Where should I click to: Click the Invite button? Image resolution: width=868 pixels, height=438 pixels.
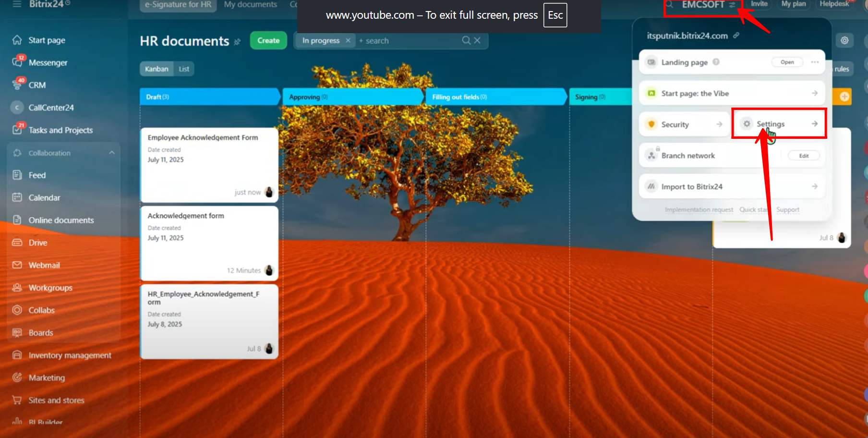(x=759, y=4)
